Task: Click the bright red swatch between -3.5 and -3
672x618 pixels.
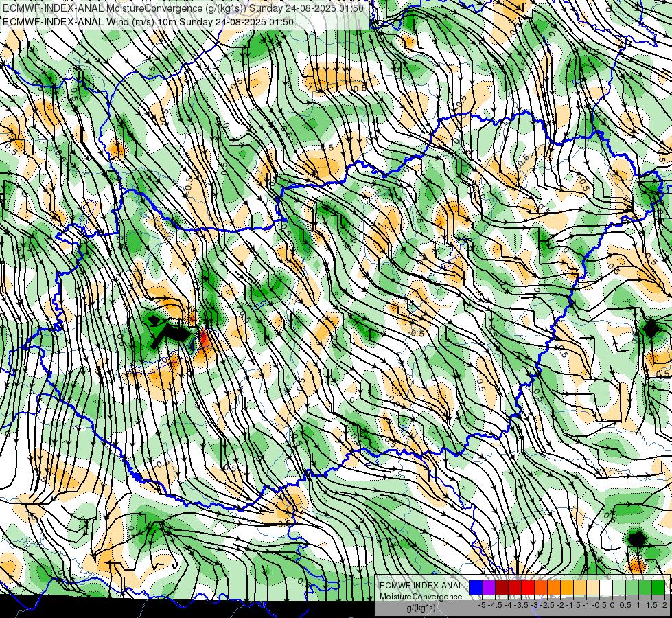Action: click(x=528, y=588)
